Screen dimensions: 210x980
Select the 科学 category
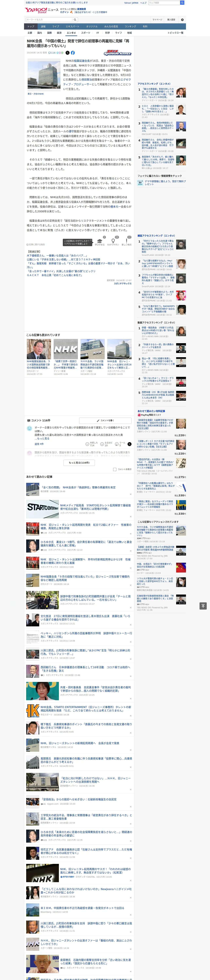click(107, 33)
